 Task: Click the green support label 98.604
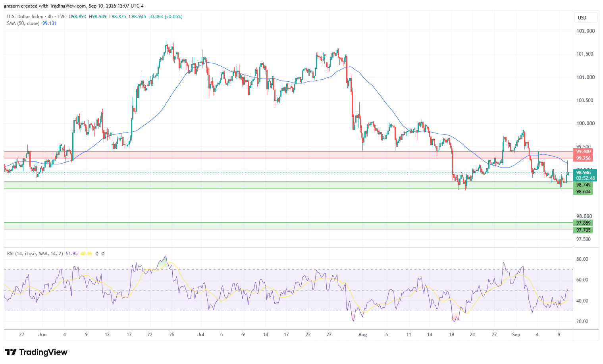(584, 192)
